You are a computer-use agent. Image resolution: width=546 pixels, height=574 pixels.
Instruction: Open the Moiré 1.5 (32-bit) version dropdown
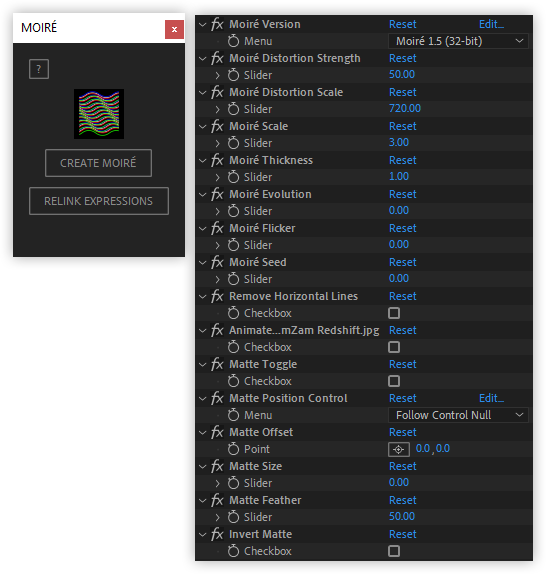click(458, 41)
